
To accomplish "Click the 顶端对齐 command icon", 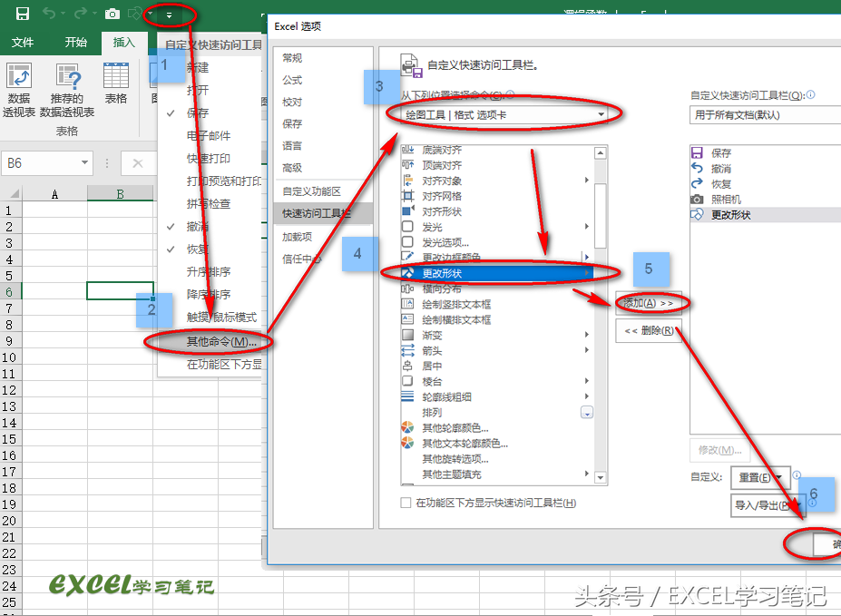I will pyautogui.click(x=407, y=165).
